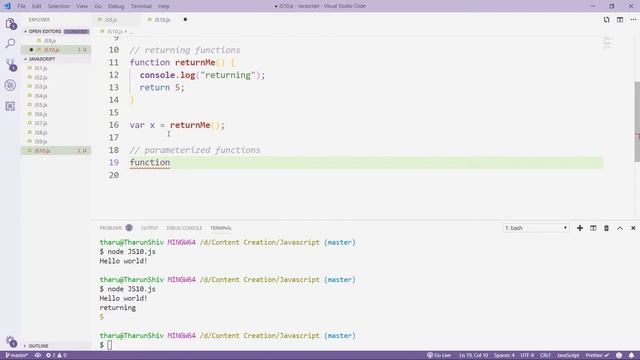Click the code minimap preview
Image resolution: width=640 pixels, height=360 pixels.
pyautogui.click(x=608, y=42)
